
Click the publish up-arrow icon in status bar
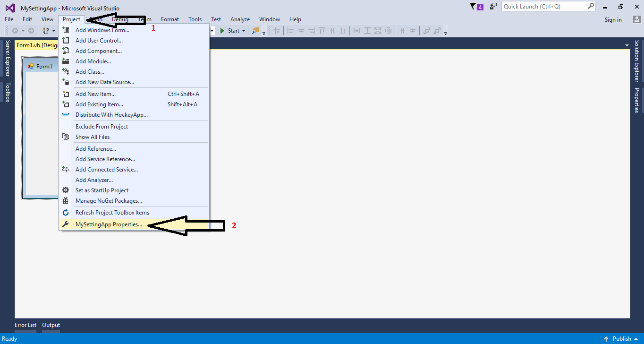(x=606, y=339)
